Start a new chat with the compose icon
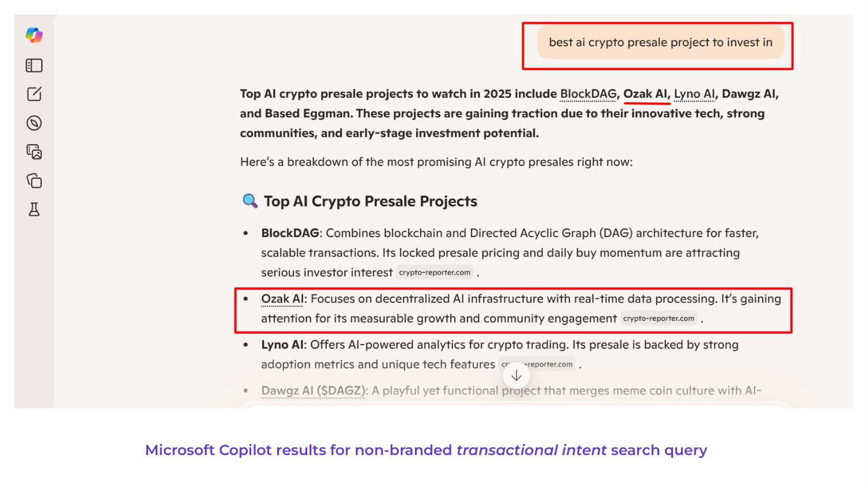Screen dimensions: 868x488 click(x=34, y=94)
